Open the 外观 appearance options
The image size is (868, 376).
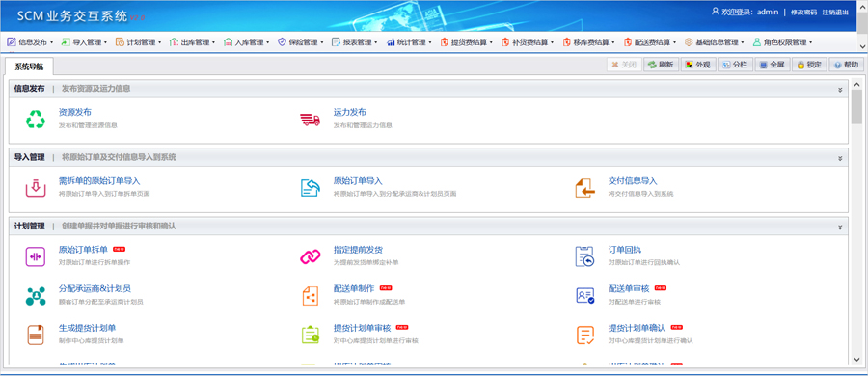pyautogui.click(x=698, y=65)
